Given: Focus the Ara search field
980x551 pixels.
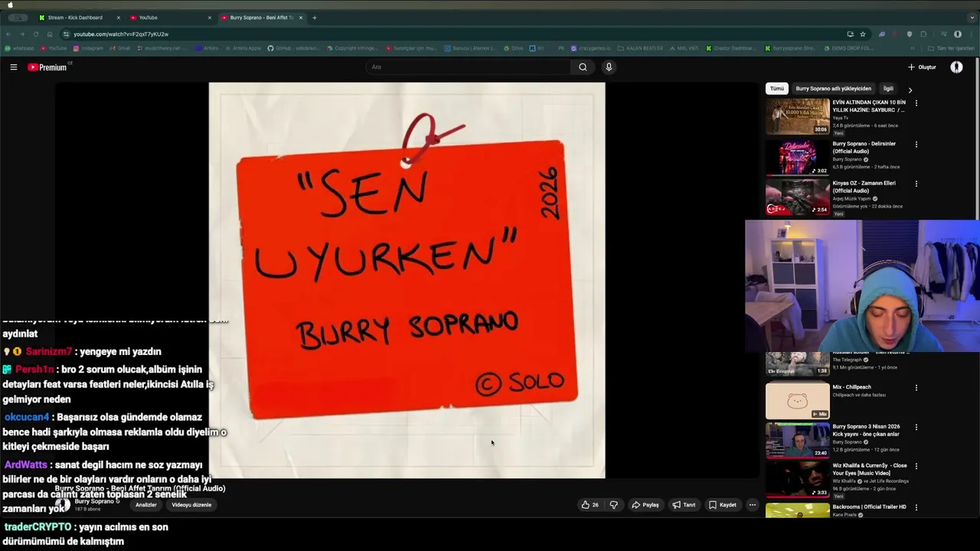Looking at the screenshot, I should [469, 67].
